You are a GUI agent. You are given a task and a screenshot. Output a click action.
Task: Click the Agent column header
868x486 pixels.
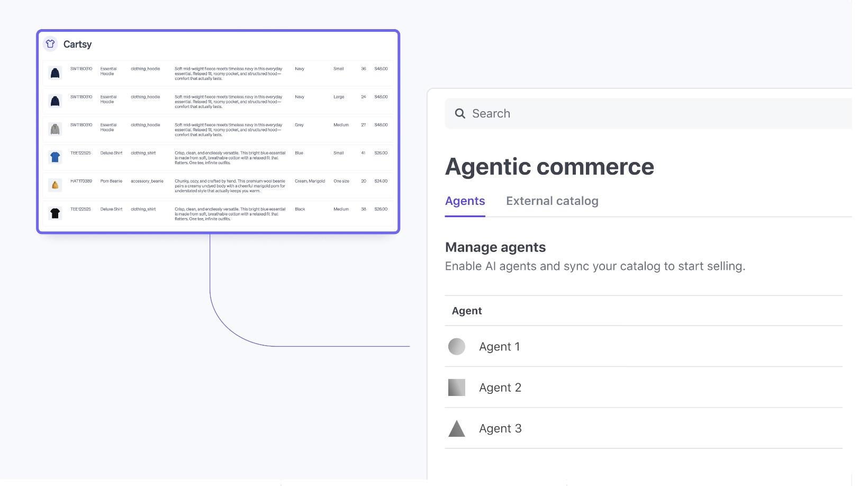click(467, 311)
